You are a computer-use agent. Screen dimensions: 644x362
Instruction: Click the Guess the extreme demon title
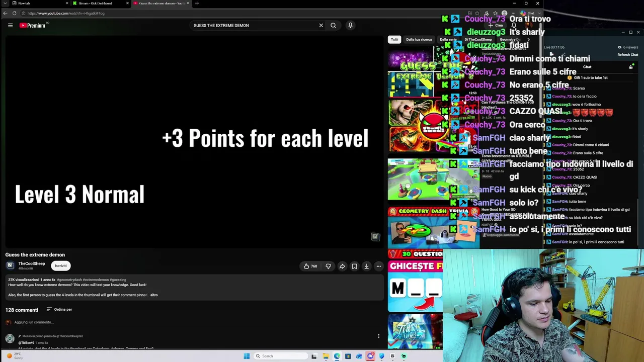(x=35, y=255)
